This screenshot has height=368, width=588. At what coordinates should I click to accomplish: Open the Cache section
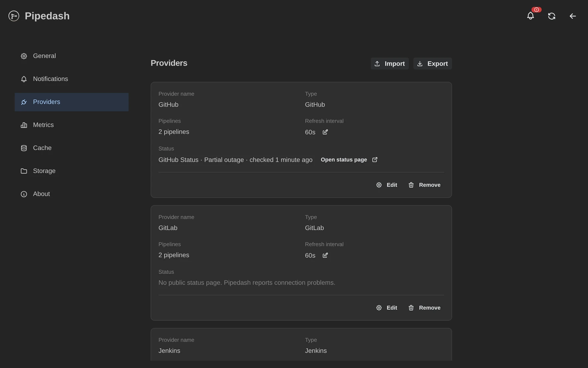(x=71, y=148)
